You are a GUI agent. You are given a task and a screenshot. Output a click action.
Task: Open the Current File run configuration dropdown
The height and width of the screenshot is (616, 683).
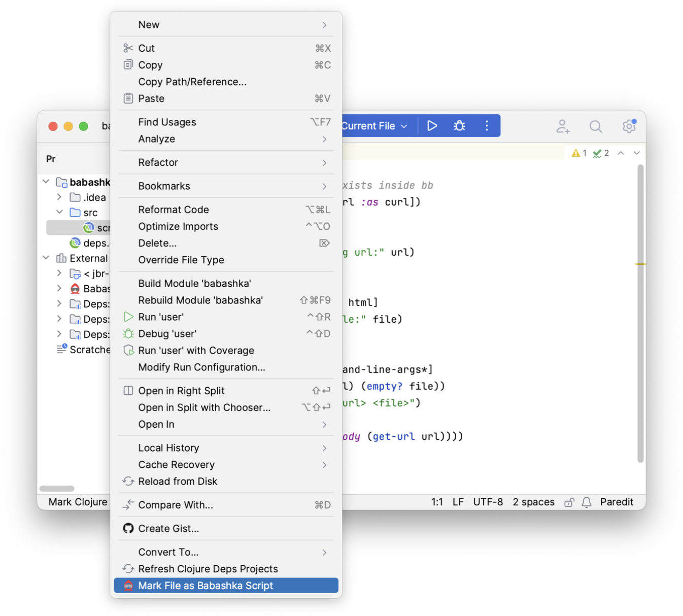tap(375, 126)
